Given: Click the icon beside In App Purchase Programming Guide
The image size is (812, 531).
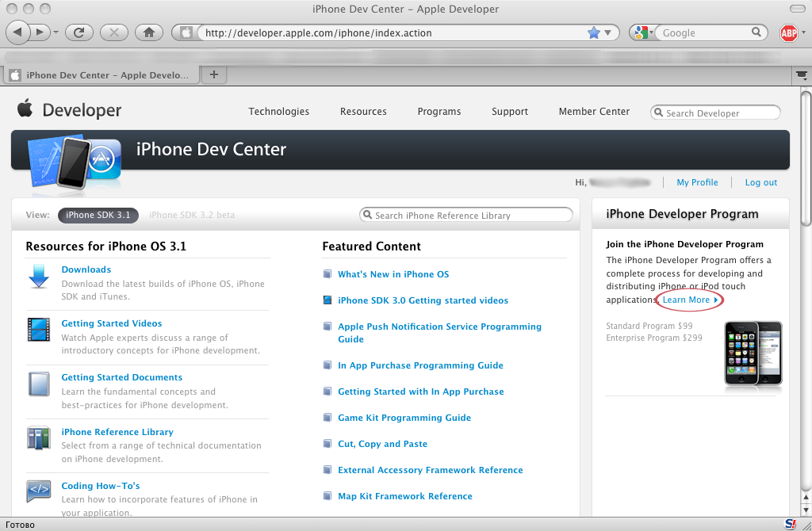Looking at the screenshot, I should (327, 365).
